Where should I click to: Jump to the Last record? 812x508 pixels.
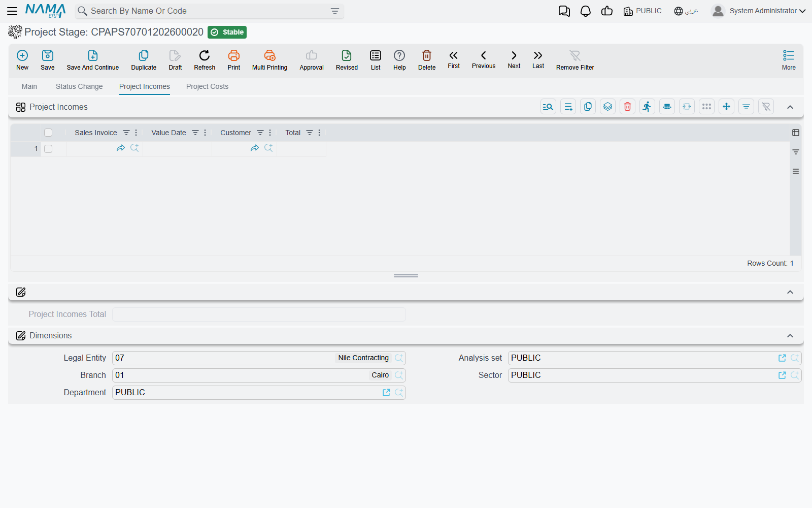coord(538,59)
